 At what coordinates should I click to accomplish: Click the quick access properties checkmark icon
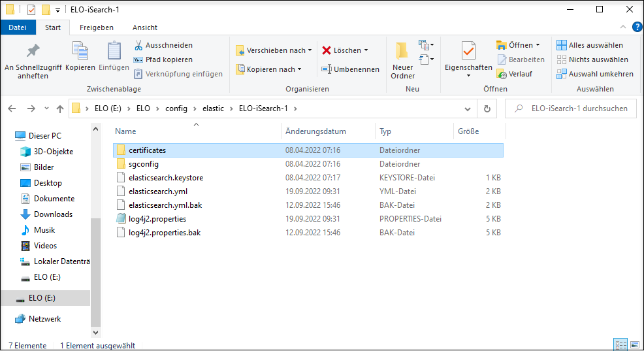pyautogui.click(x=31, y=9)
